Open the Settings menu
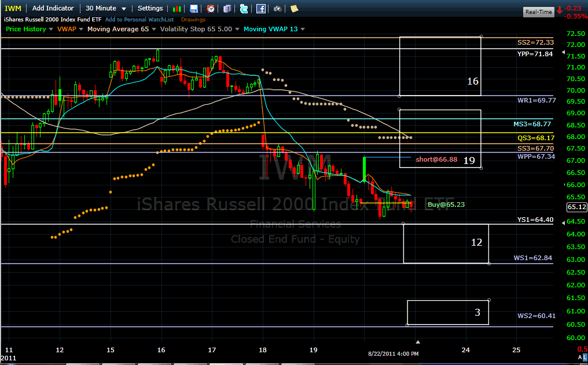588x365 pixels. (150, 8)
